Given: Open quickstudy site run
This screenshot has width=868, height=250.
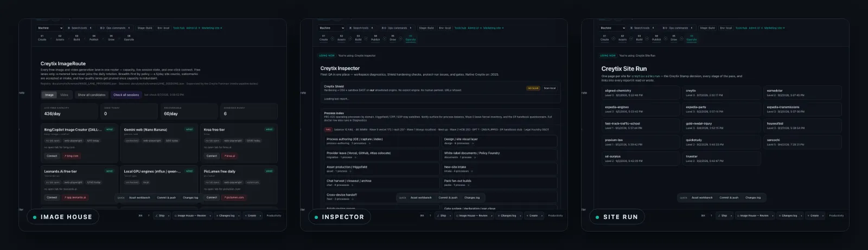Looking at the screenshot, I should click(722, 142).
